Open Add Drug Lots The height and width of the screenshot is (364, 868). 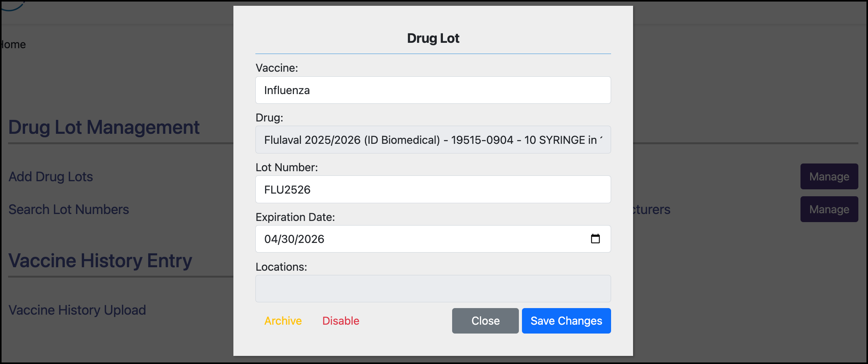pos(51,177)
